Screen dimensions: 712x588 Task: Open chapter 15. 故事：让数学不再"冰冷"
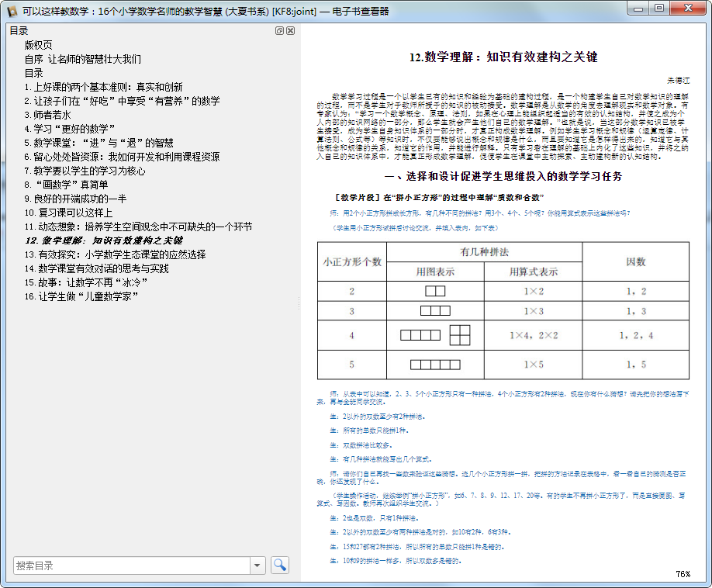pyautogui.click(x=86, y=282)
